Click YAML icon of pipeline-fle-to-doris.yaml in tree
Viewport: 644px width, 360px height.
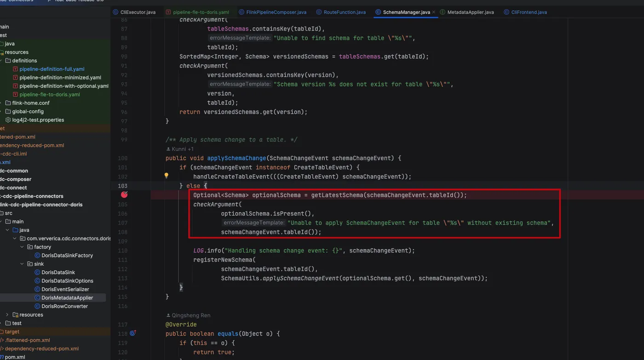[15, 94]
